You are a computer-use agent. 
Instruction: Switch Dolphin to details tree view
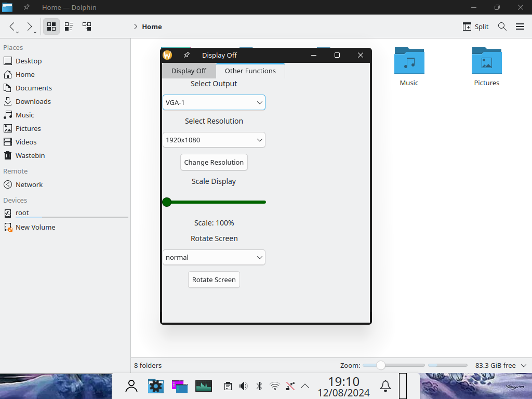coord(87,26)
